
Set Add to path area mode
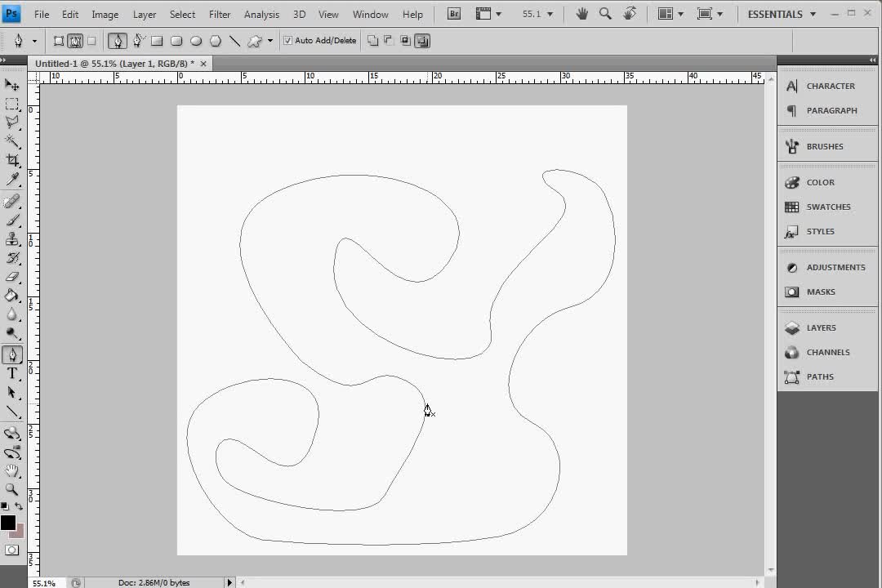pyautogui.click(x=372, y=41)
